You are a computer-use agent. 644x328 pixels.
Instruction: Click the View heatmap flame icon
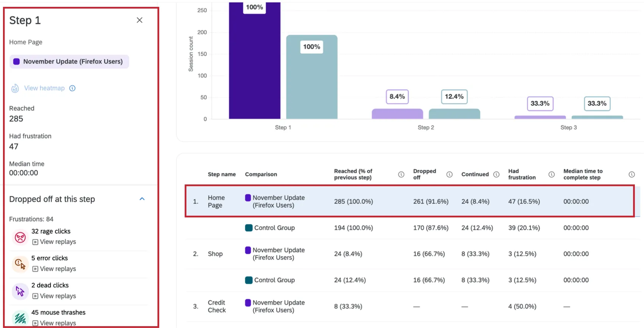coord(15,88)
